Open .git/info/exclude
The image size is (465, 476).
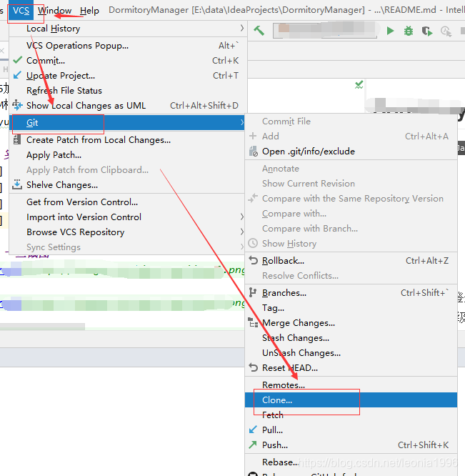pos(351,152)
